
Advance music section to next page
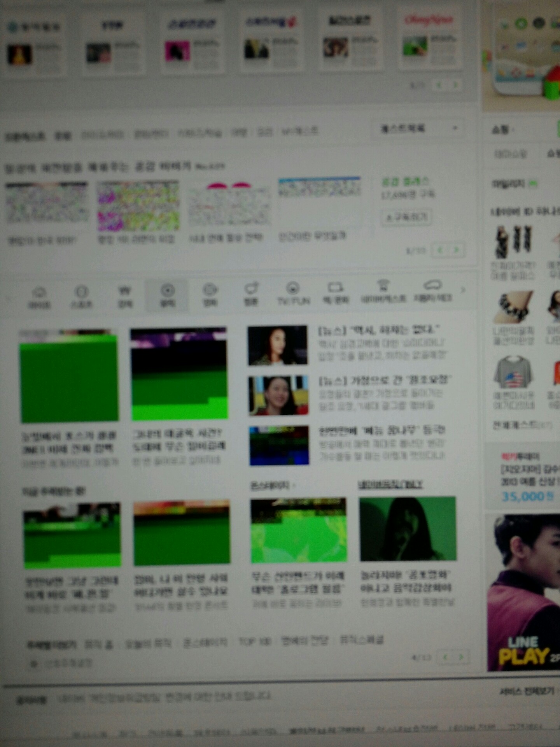coord(461,657)
